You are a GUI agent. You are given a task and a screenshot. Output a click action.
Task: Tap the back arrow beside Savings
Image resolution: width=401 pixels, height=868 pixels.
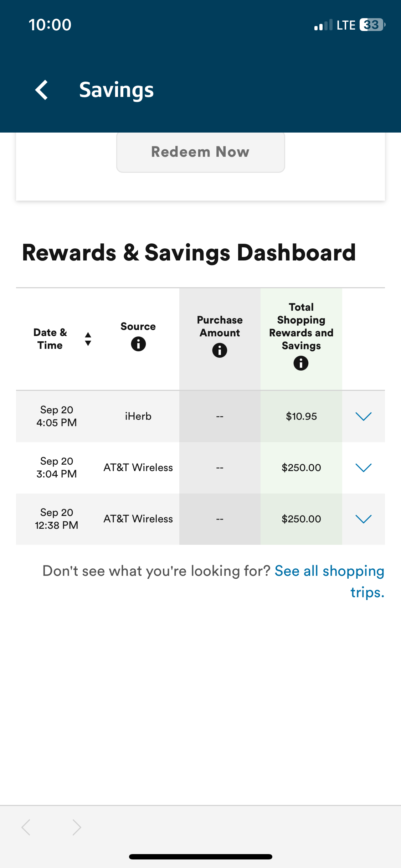(42, 90)
